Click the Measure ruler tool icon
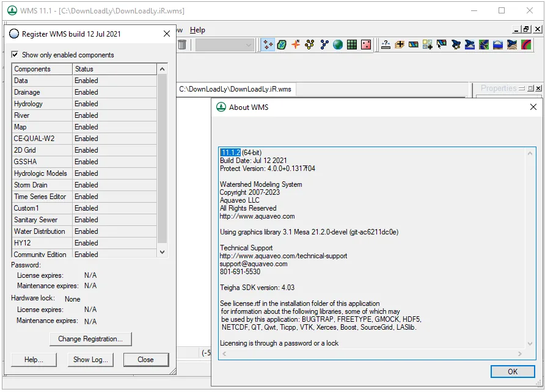The height and width of the screenshot is (392, 545). (x=386, y=45)
